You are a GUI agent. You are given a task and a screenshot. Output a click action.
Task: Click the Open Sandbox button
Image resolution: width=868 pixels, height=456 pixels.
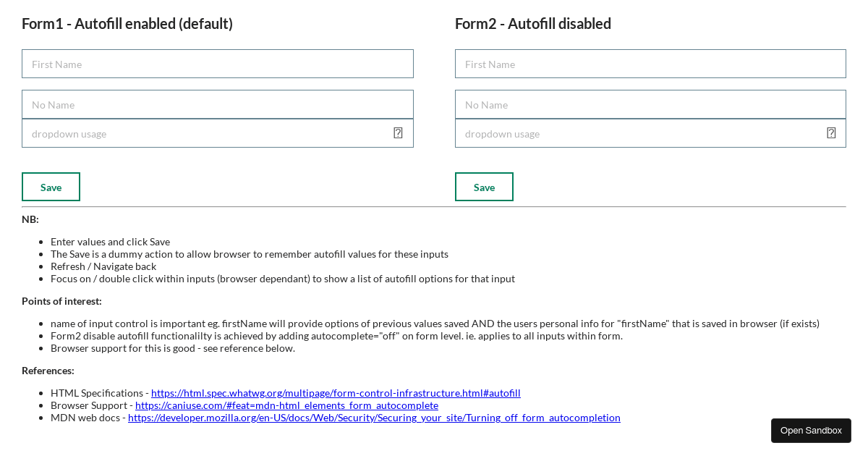(x=811, y=430)
